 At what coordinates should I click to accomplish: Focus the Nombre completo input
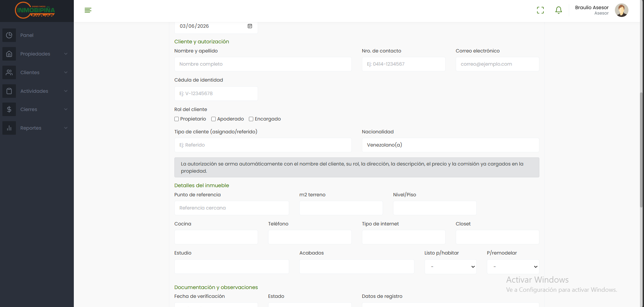[x=263, y=64]
